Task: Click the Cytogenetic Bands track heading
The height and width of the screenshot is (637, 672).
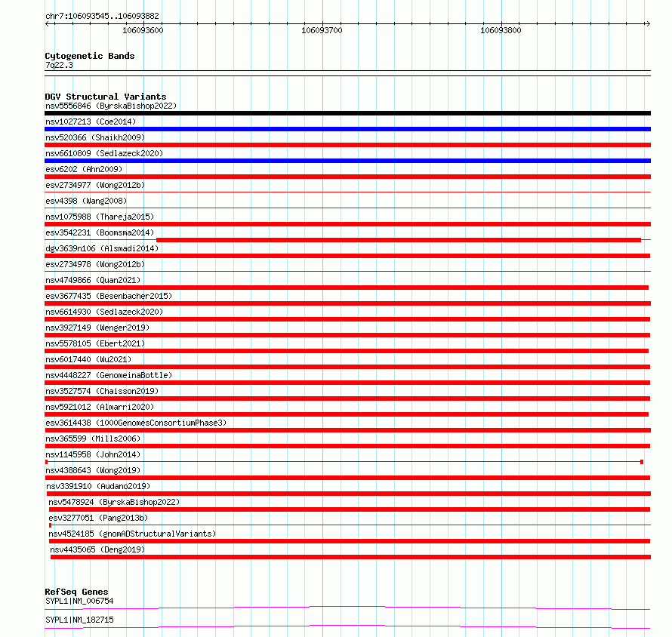Action: point(90,56)
